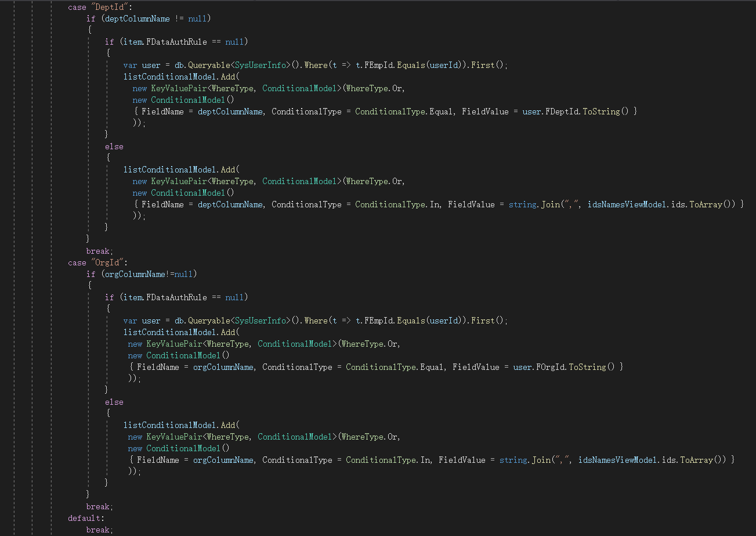This screenshot has width=756, height=536.
Task: Click the default: label
Action: point(86,518)
